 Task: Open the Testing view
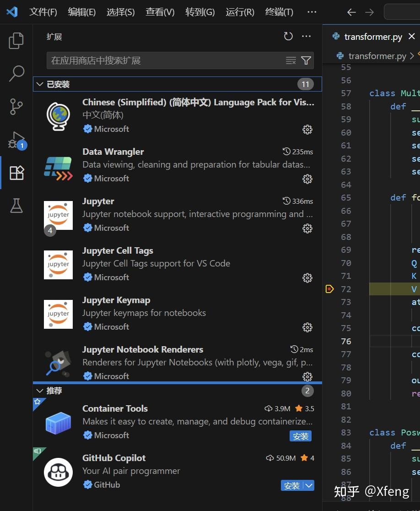[x=16, y=206]
